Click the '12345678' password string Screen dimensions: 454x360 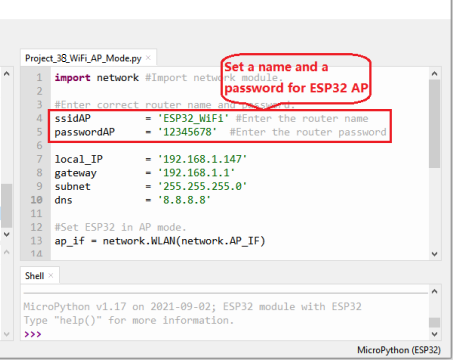point(187,132)
